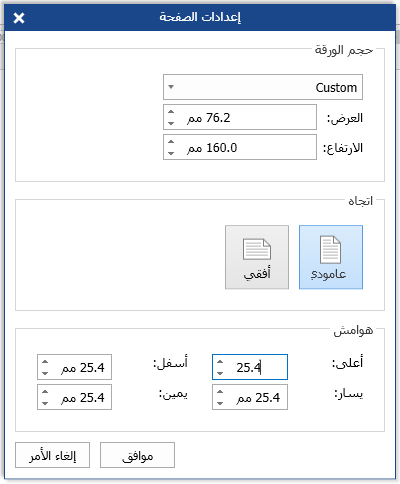Click into the width field showing 76.2
Image resolution: width=400 pixels, height=484 pixels.
(x=240, y=117)
